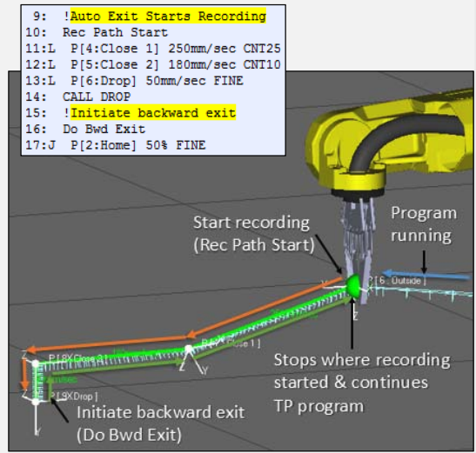
Task: Click the 'Rec Path Start' program line 10
Action: coord(97,32)
